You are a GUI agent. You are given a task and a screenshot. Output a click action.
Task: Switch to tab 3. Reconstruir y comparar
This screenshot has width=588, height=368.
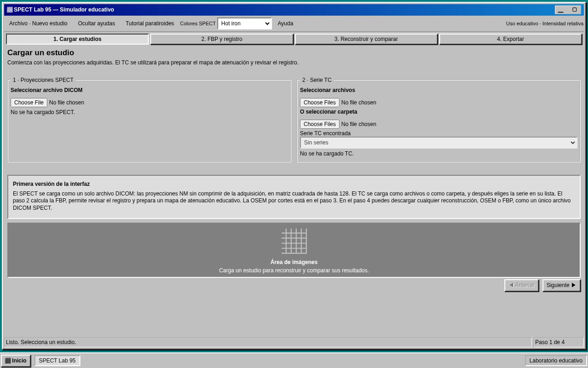click(x=366, y=39)
